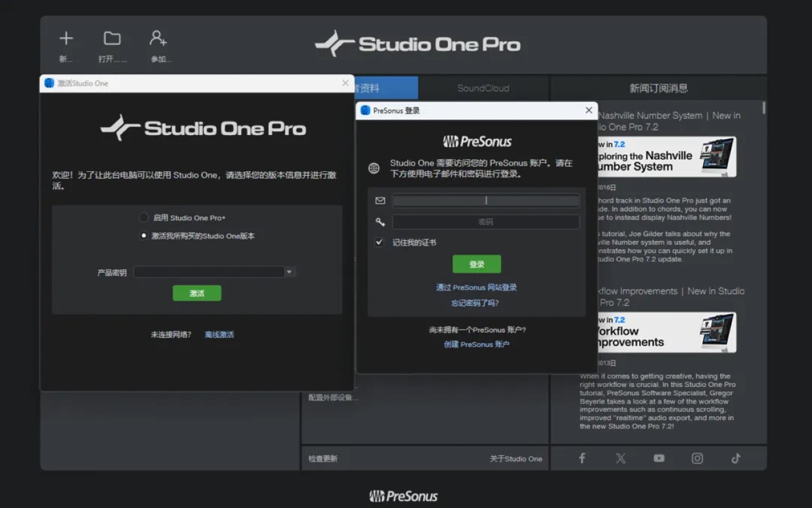Open the Instagram icon in footer
Viewport: 812px width, 508px height.
click(x=697, y=459)
